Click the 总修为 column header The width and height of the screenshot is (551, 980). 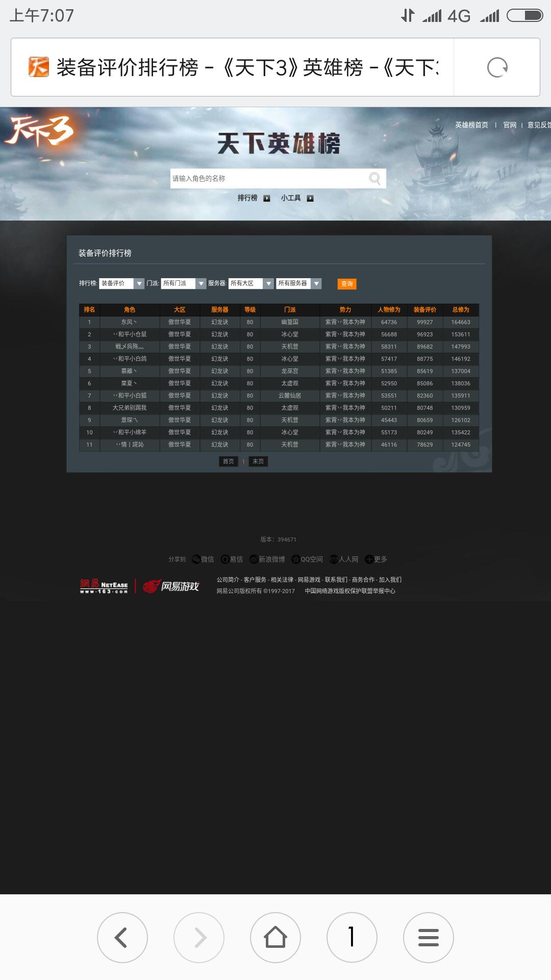[461, 310]
